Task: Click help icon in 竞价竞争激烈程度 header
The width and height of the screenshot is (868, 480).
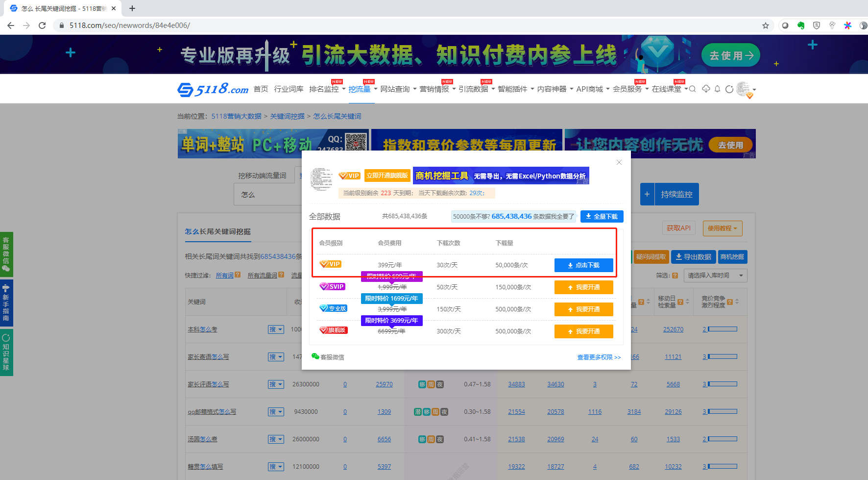Action: coord(730,302)
